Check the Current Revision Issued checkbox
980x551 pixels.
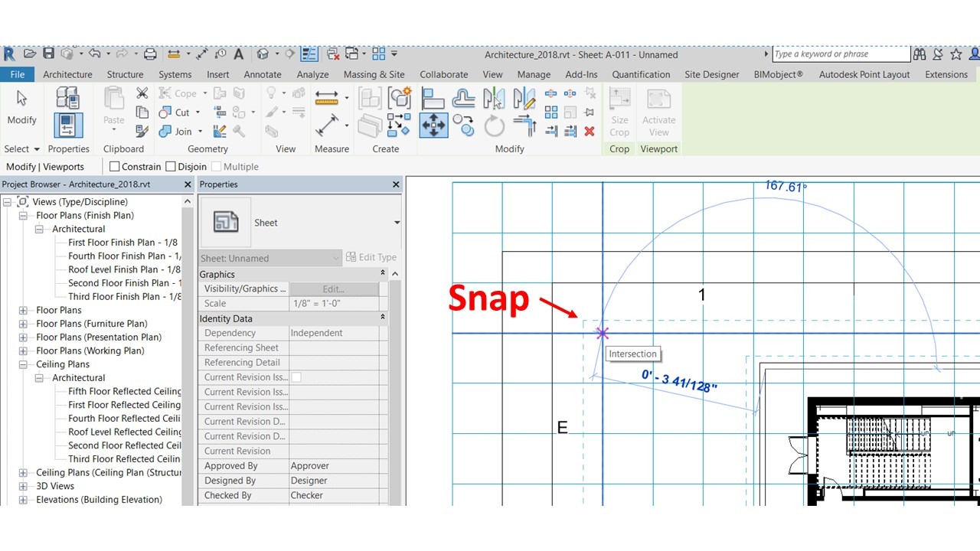[296, 377]
